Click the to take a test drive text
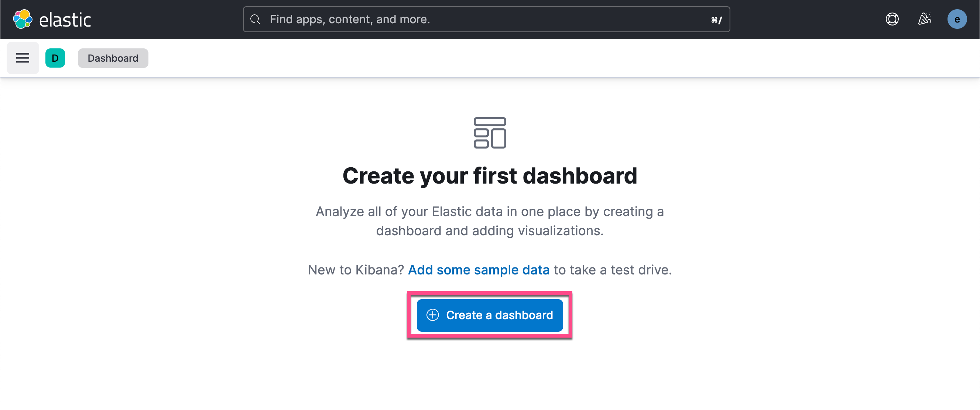Screen dimensions: 980x410 [x=613, y=270]
